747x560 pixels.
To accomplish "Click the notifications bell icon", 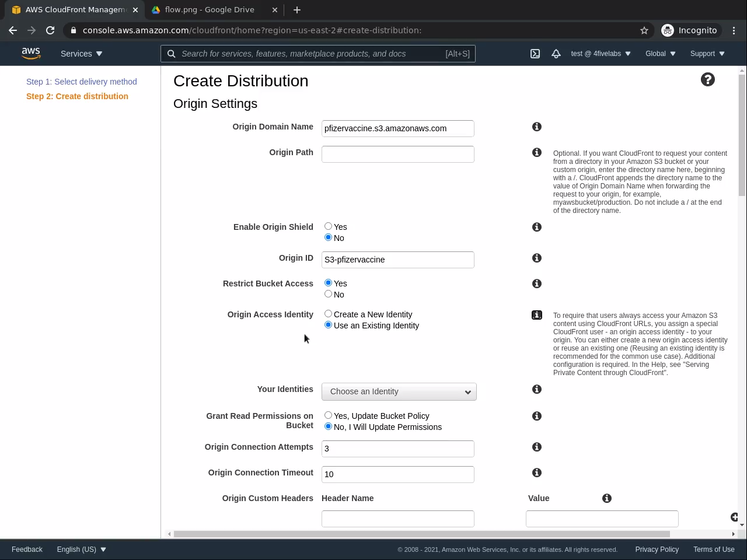I will (556, 54).
